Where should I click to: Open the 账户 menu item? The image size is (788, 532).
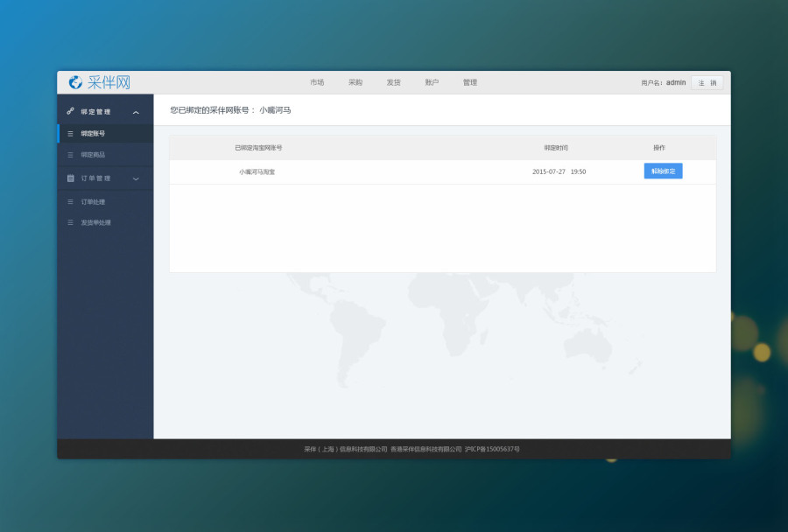(x=431, y=82)
